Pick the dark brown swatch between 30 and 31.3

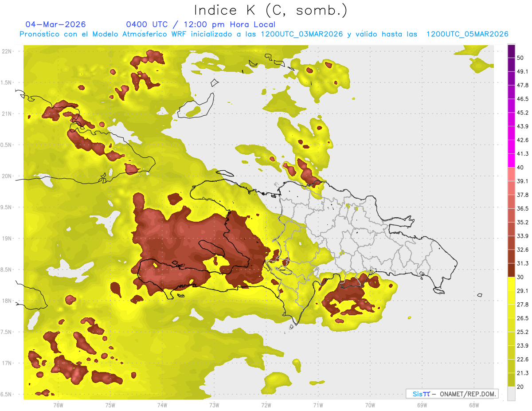click(511, 270)
